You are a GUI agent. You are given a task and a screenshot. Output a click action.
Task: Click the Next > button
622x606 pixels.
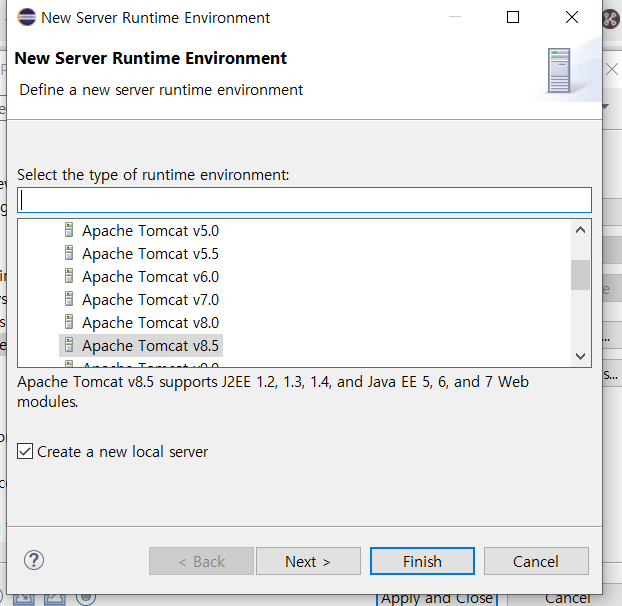[308, 561]
